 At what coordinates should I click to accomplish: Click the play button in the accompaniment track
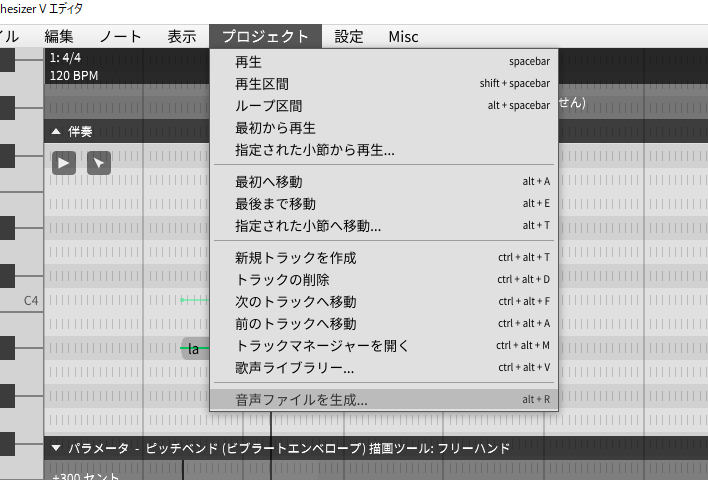tap(64, 163)
